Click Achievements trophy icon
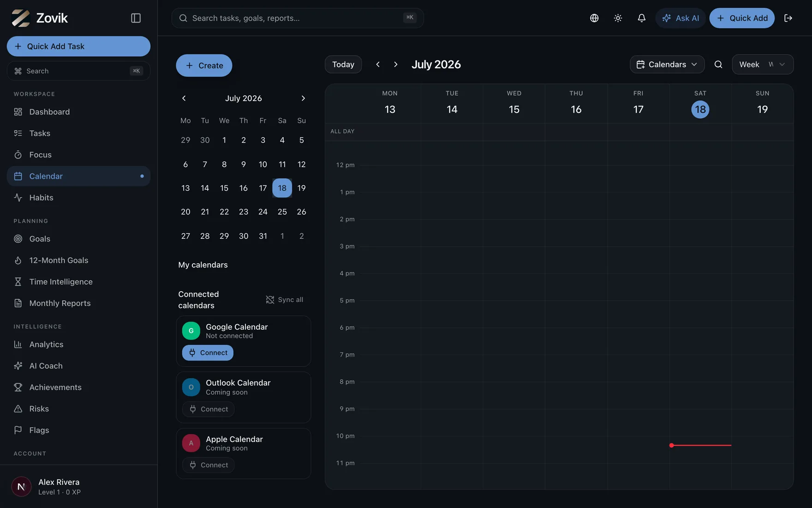Screen dimensions: 812x508 18,387
